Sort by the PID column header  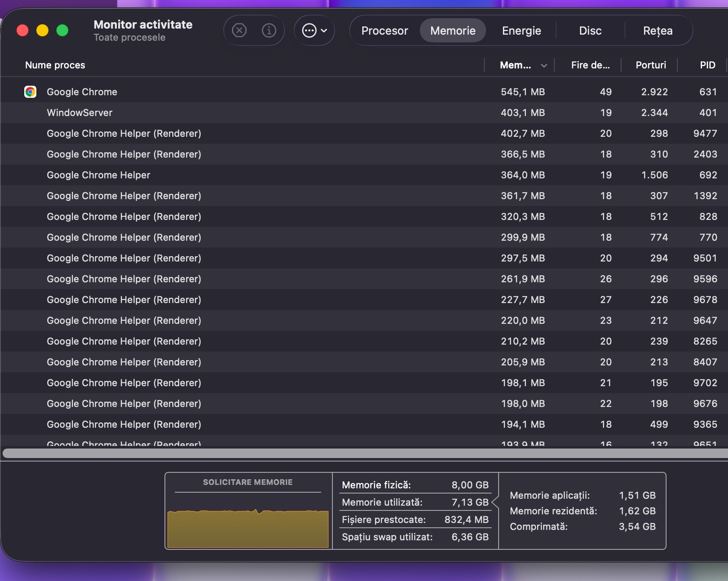pos(707,65)
